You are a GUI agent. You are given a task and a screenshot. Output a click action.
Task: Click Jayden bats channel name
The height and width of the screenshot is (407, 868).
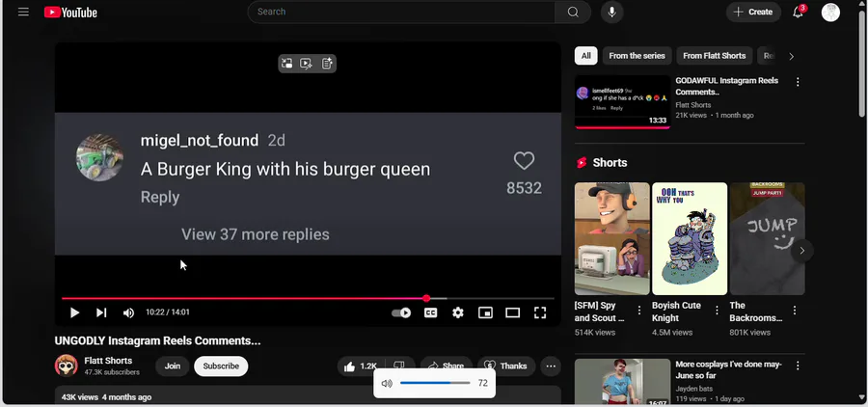(x=694, y=389)
